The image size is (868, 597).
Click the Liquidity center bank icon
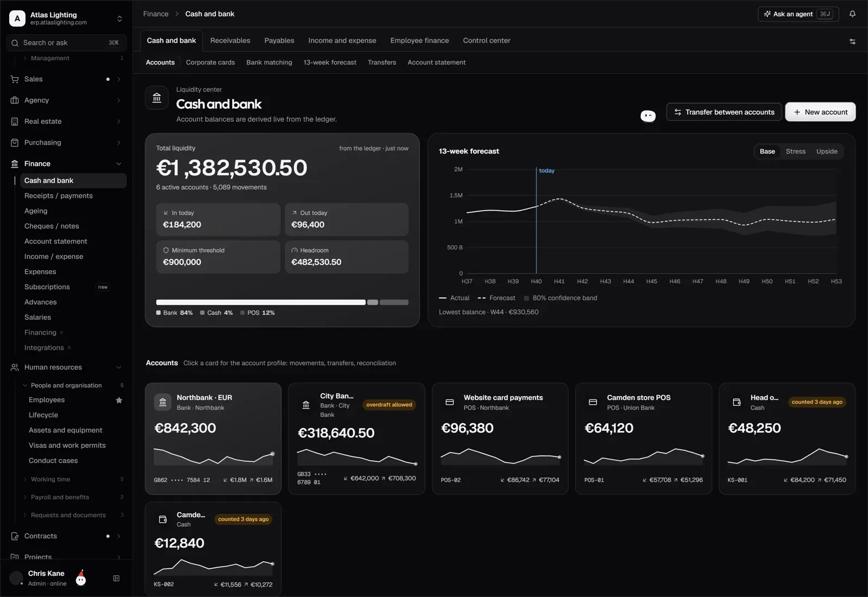(157, 98)
